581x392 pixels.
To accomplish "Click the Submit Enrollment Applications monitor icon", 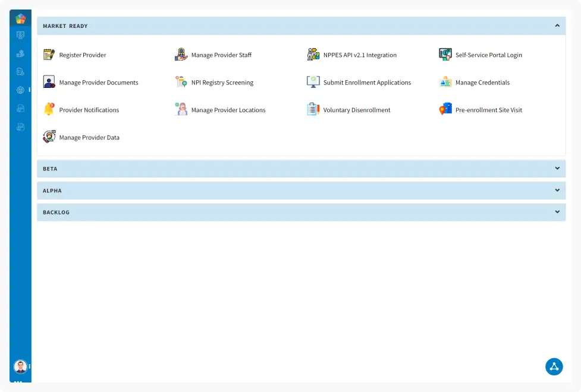I will 313,83.
